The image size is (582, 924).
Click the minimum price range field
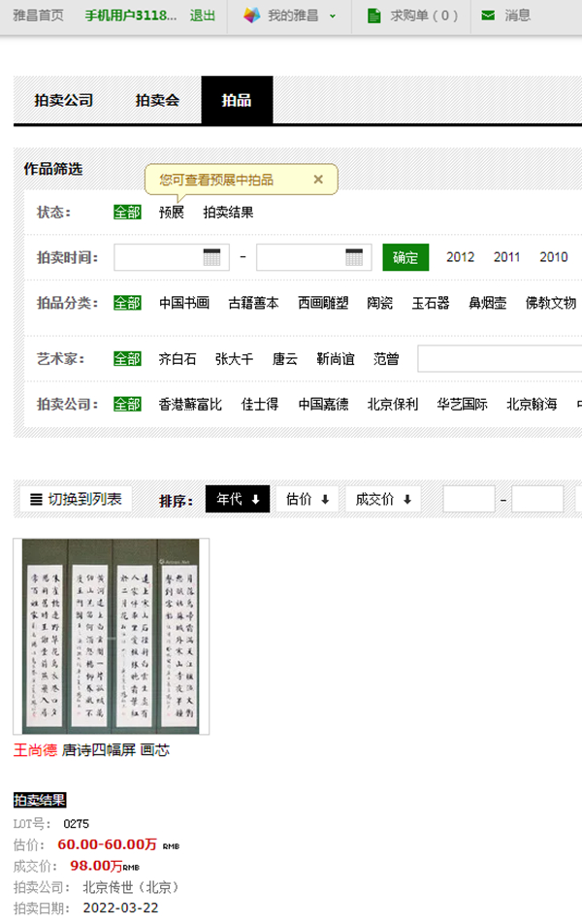469,499
